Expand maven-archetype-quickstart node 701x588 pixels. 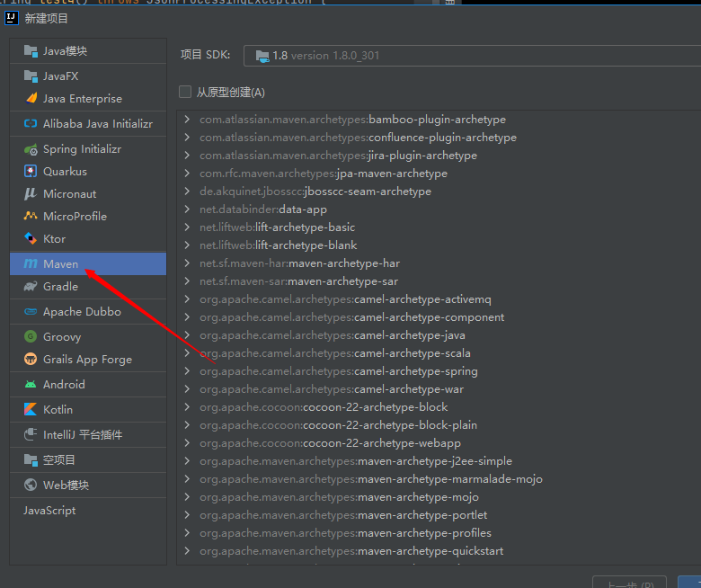click(187, 551)
